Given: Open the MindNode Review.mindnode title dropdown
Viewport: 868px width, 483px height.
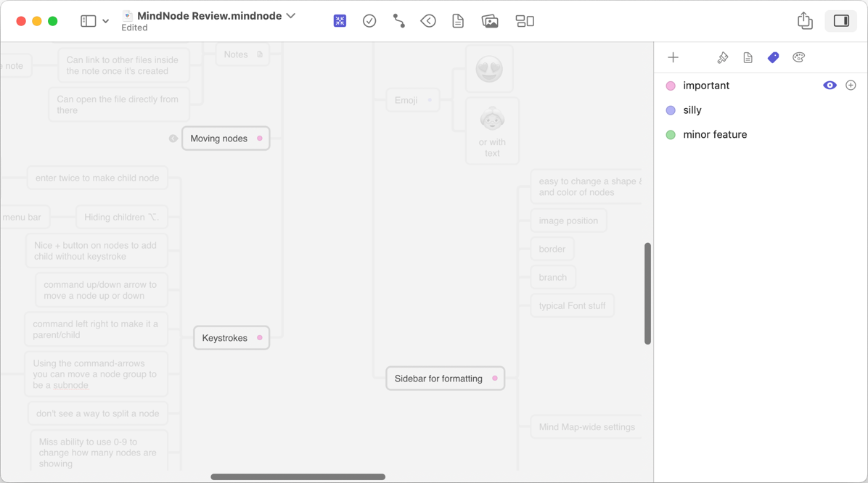Looking at the screenshot, I should point(291,16).
